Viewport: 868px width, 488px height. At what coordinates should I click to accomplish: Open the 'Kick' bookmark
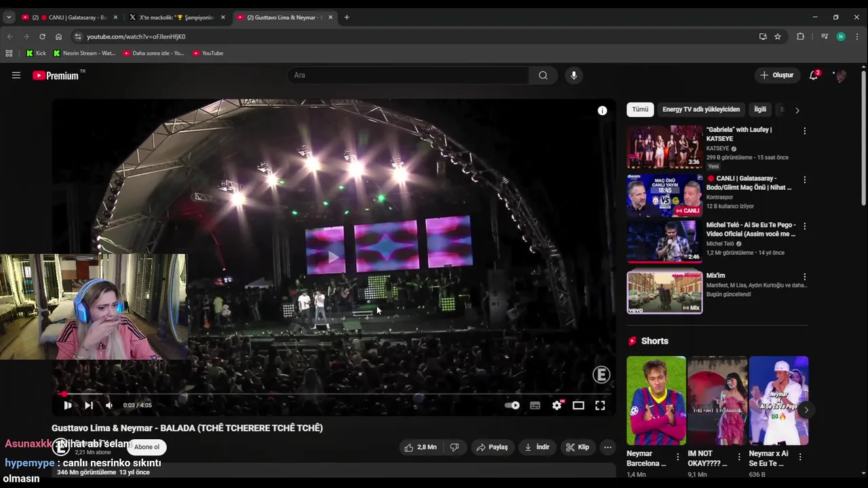point(36,53)
